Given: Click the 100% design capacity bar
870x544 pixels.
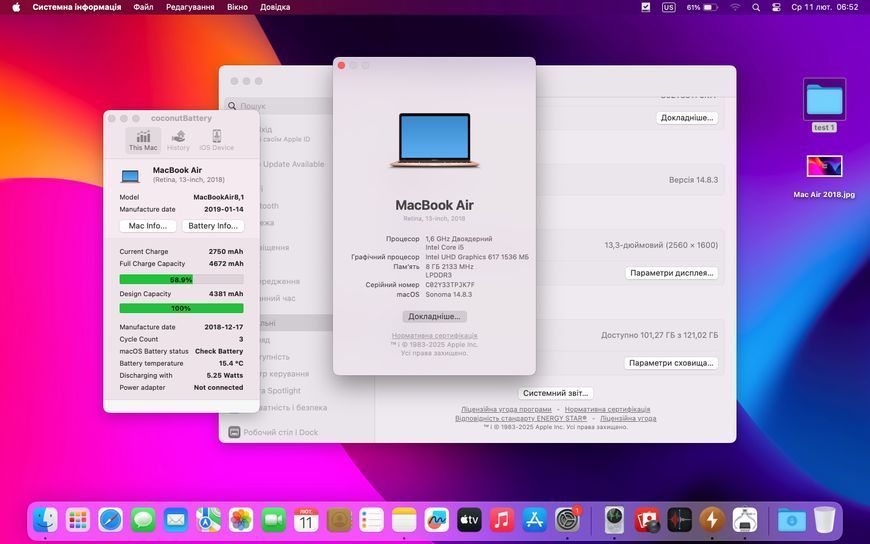Looking at the screenshot, I should tap(181, 308).
